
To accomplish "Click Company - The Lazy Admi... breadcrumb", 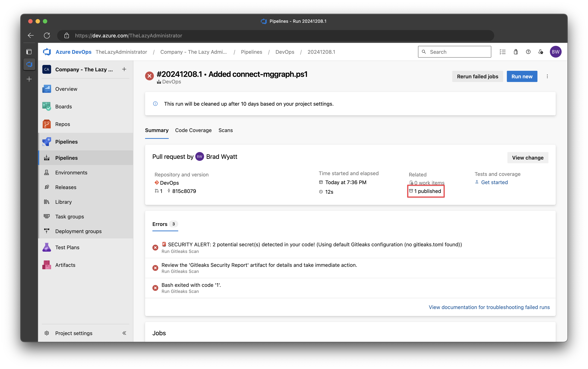I will click(x=193, y=52).
